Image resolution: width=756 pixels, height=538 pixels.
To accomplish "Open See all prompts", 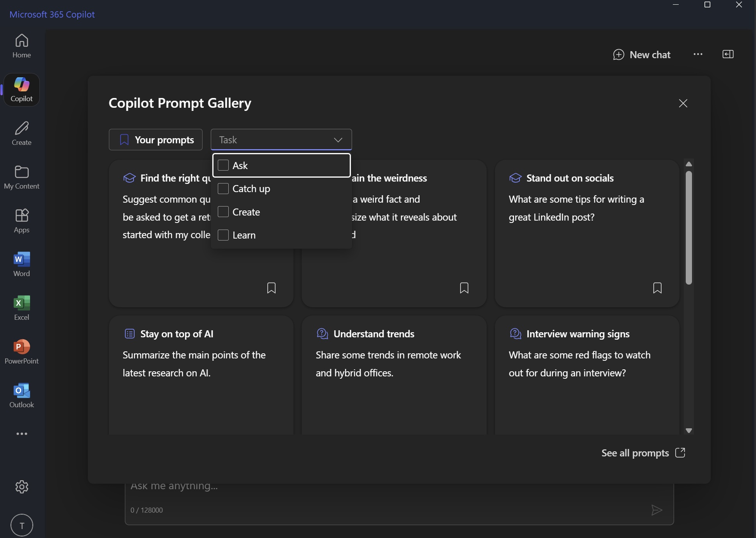I will (x=635, y=453).
